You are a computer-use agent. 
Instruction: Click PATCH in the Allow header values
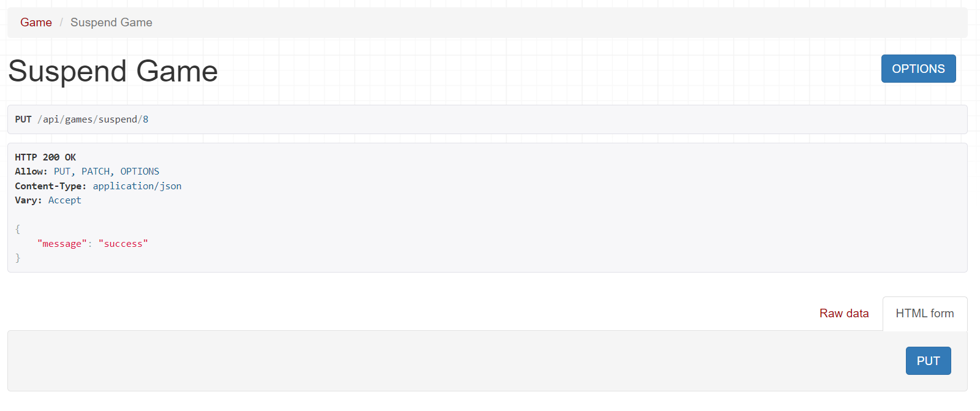point(96,172)
